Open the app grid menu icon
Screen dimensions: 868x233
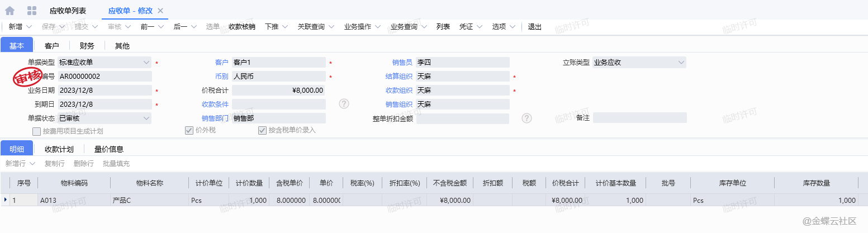[x=32, y=11]
